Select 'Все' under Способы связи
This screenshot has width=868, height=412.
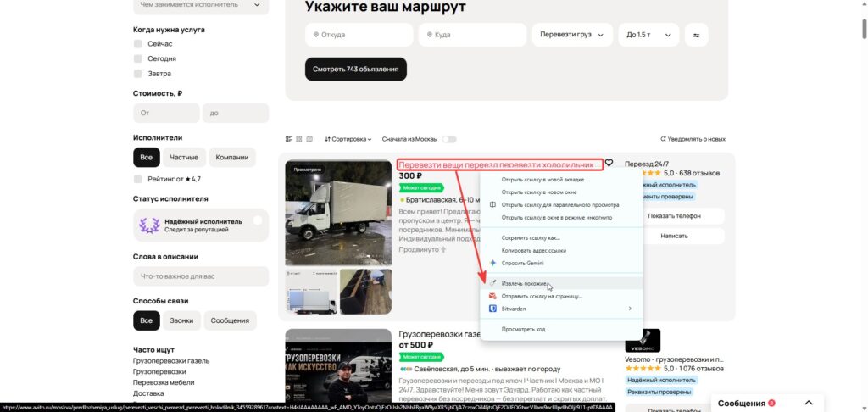click(x=146, y=320)
